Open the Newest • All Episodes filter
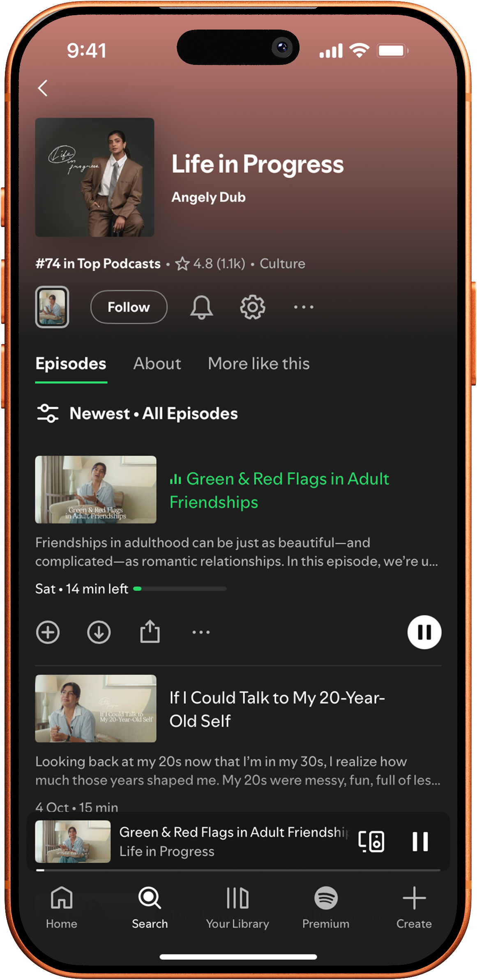Image resolution: width=477 pixels, height=980 pixels. coord(154,413)
